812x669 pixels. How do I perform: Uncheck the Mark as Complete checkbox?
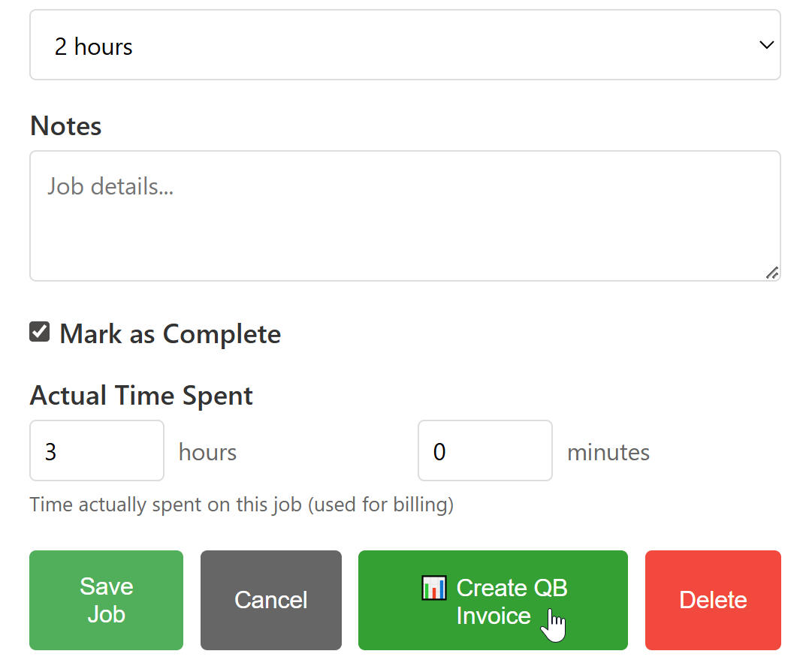click(40, 332)
